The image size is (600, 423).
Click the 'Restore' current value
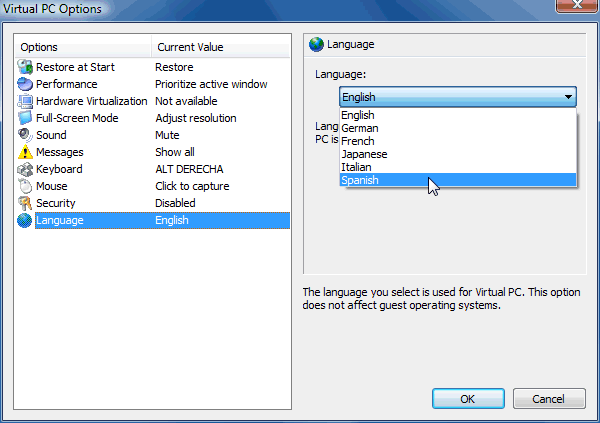174,67
